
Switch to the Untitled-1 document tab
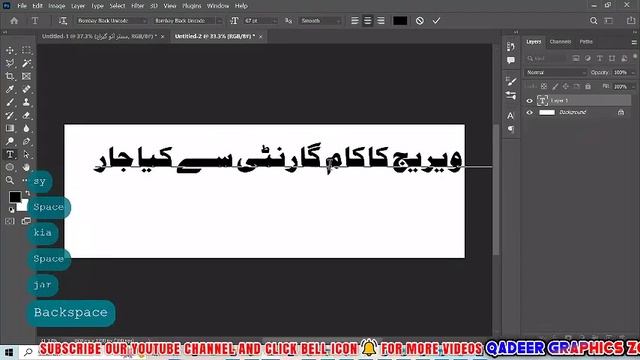click(99, 36)
